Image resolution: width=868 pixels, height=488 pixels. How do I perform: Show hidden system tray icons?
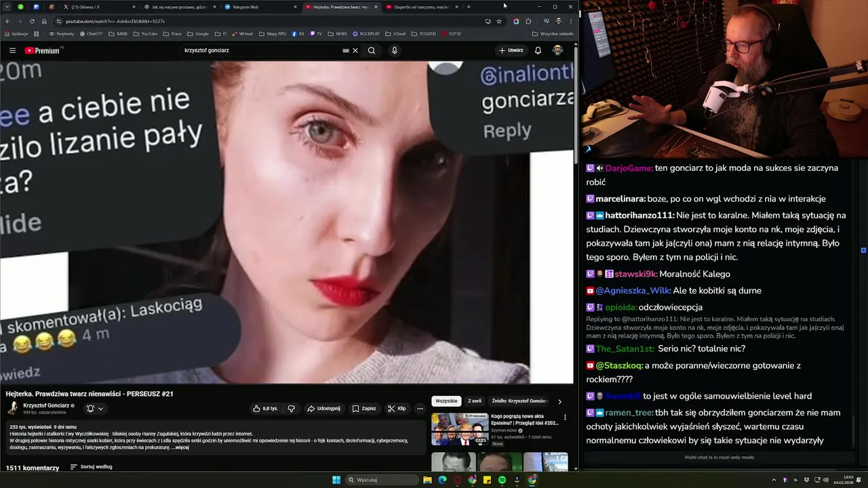[774, 480]
